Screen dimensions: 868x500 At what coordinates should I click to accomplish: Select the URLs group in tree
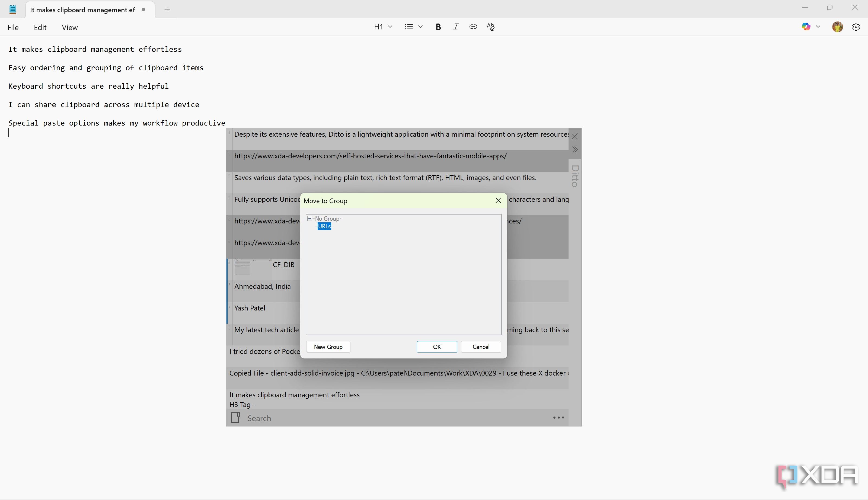click(324, 226)
